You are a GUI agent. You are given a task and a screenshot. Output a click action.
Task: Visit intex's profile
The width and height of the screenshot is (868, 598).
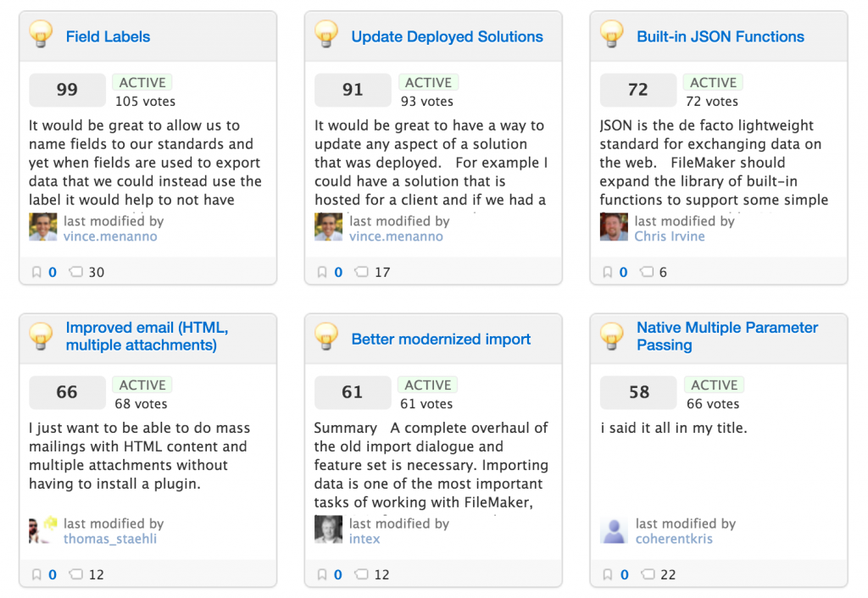click(364, 539)
